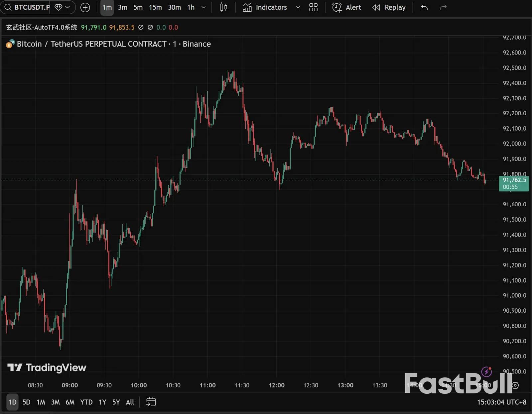This screenshot has height=414, width=532.
Task: Click the undo arrow
Action: coord(424,7)
